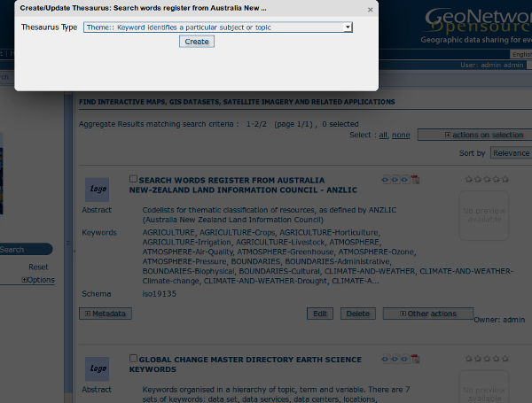Select the Global Change Master Directory checkbox
This screenshot has width=532, height=403.
134,359
